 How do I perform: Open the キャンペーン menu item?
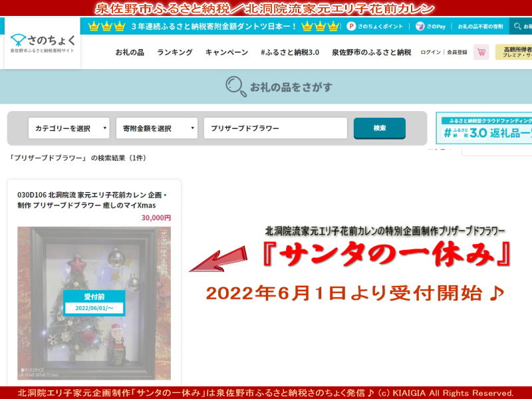[227, 53]
